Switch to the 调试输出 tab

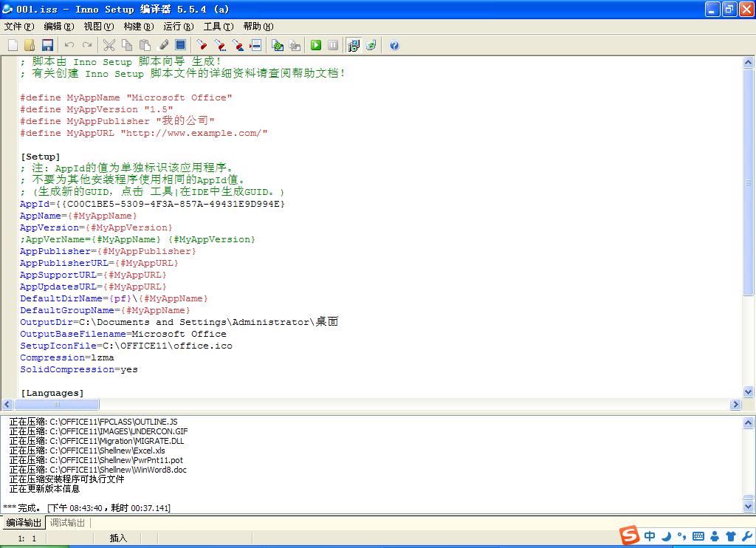click(67, 522)
